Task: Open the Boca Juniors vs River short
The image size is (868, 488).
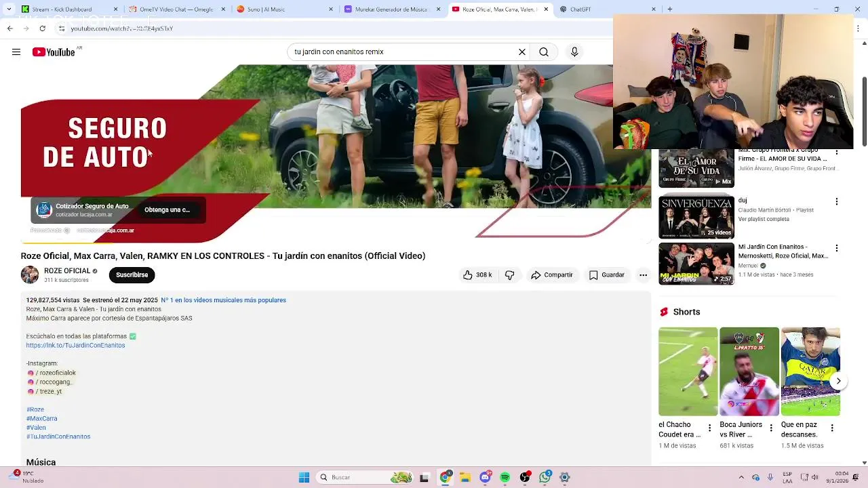Action: [x=749, y=371]
